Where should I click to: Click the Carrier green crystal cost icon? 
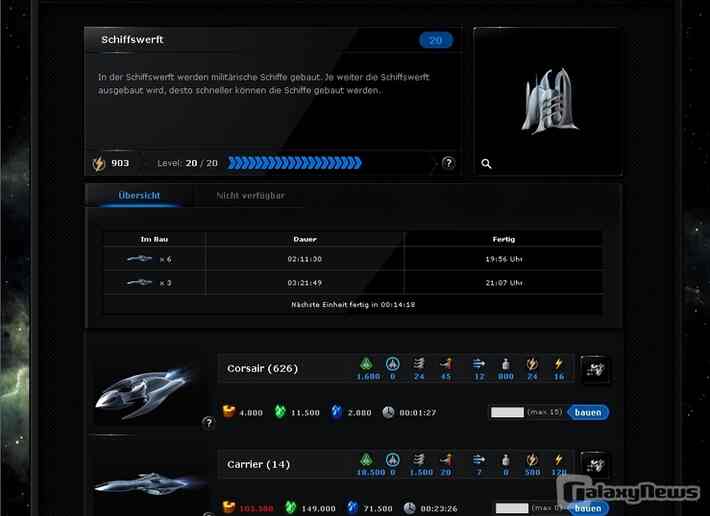click(x=291, y=507)
